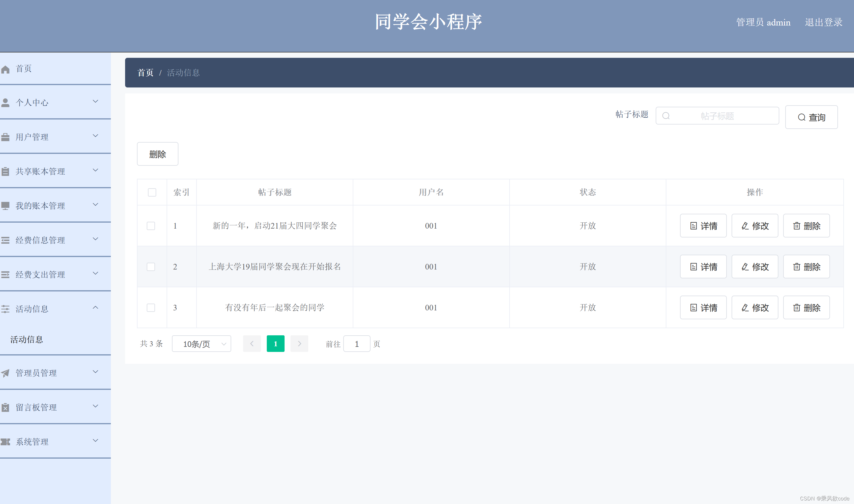Click the briefcase icon beside 用户管理

coord(5,137)
